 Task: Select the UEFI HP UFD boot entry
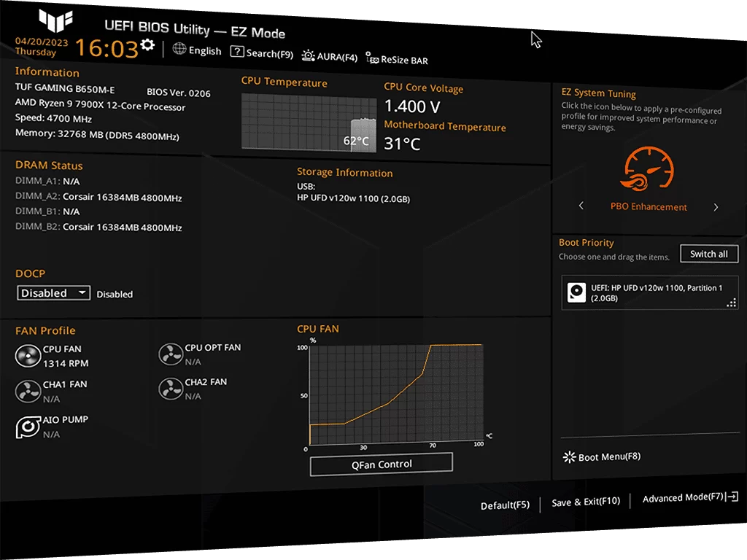649,293
